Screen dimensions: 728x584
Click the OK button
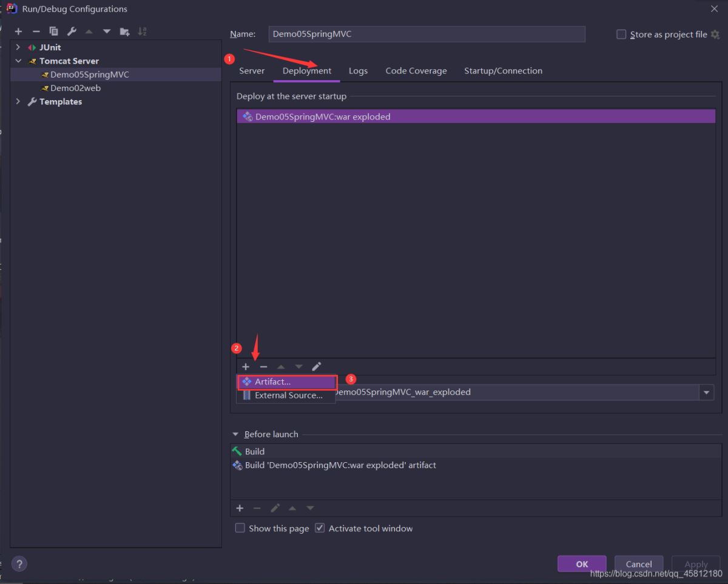tap(581, 563)
